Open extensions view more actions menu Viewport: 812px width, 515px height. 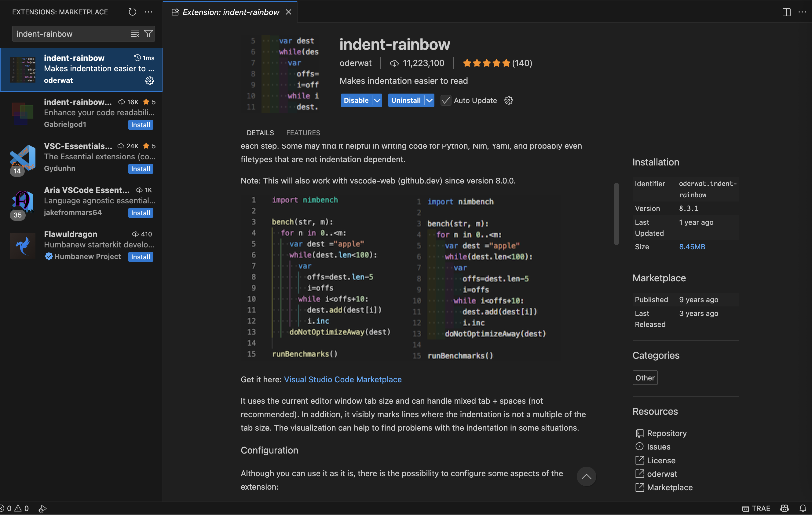148,12
